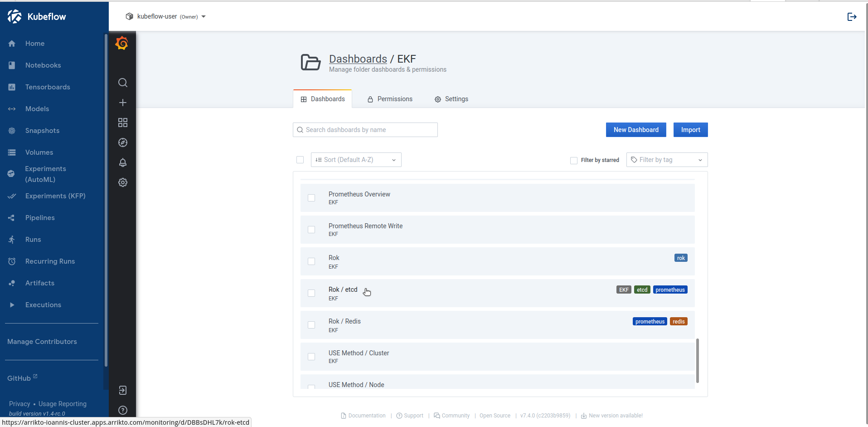Open the Prometheus Overview dashboard row

point(497,198)
